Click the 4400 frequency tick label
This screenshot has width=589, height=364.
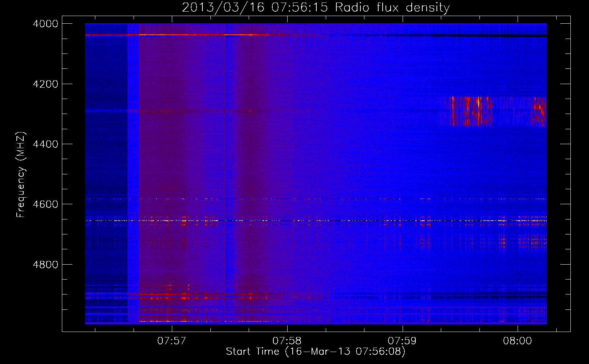[46, 144]
